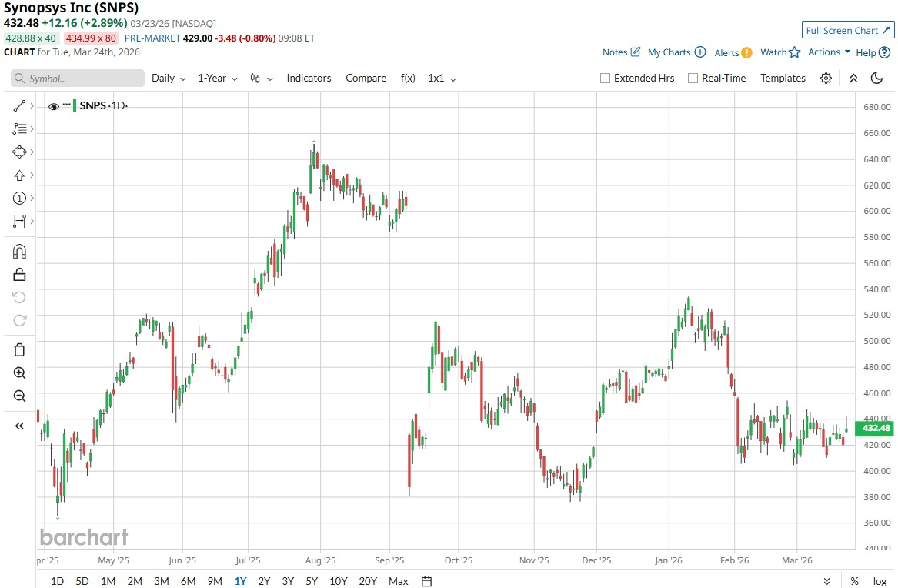Viewport: 898px width, 588px height.
Task: Select the 2M time range
Action: [135, 581]
